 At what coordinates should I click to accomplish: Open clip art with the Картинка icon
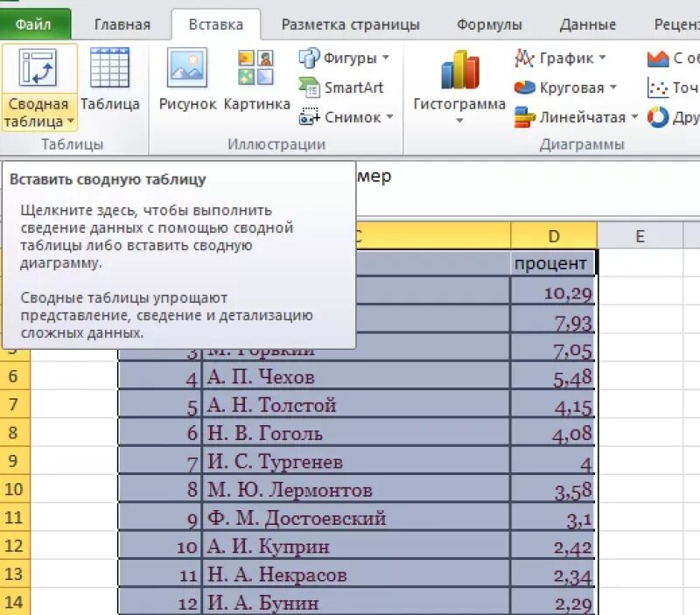tap(255, 68)
